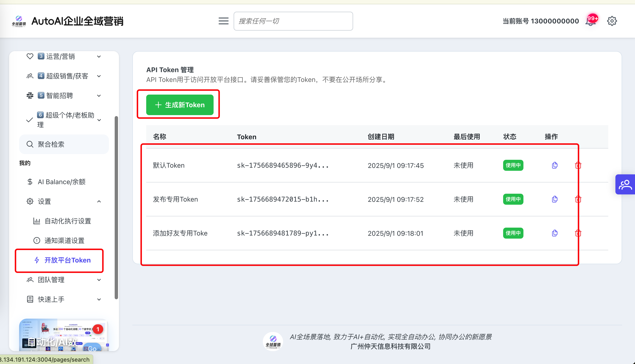Click 生成新Token button
This screenshot has width=635, height=364.
[180, 105]
